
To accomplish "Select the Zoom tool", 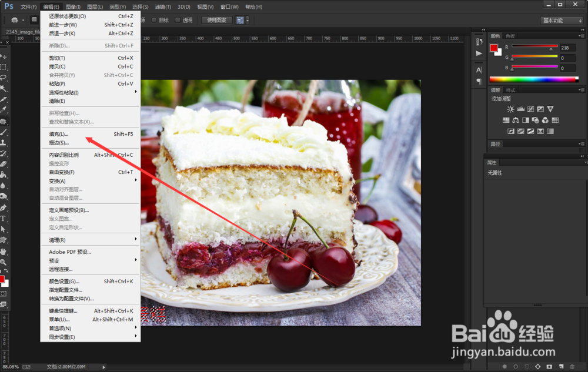I will pyautogui.click(x=4, y=262).
